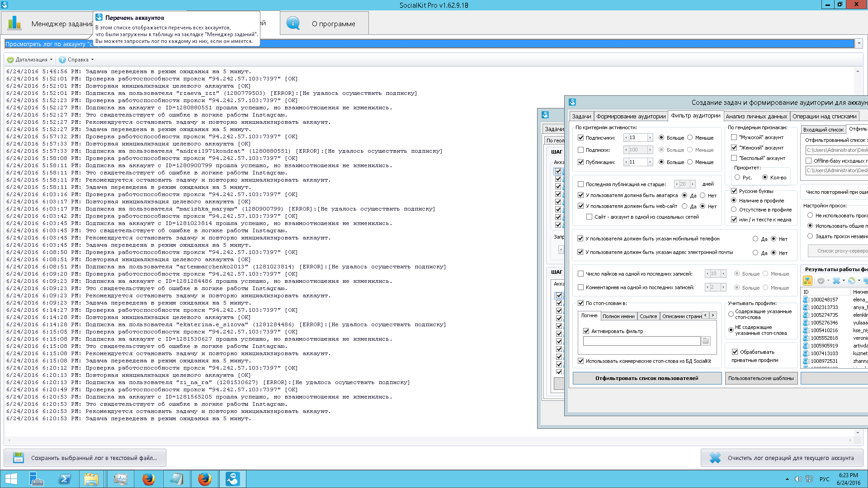Open dropdown arrow next to grey checkmark icon
Screen dimensions: 868x488
(828, 281)
